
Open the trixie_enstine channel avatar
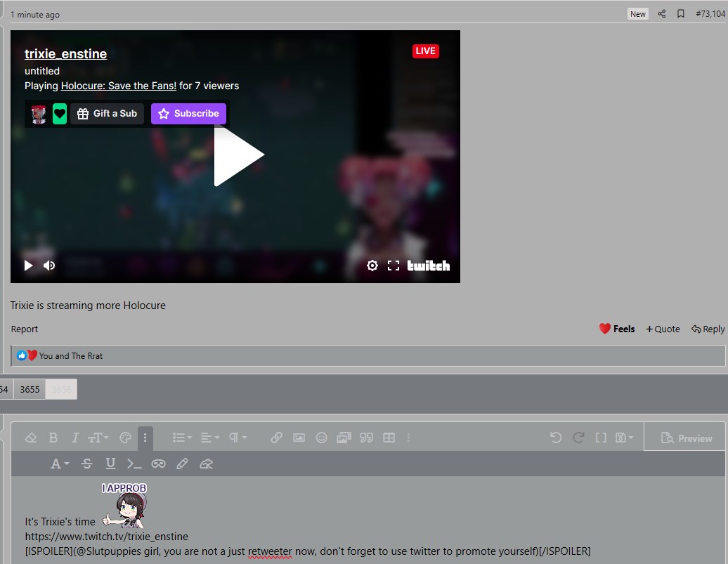39,114
